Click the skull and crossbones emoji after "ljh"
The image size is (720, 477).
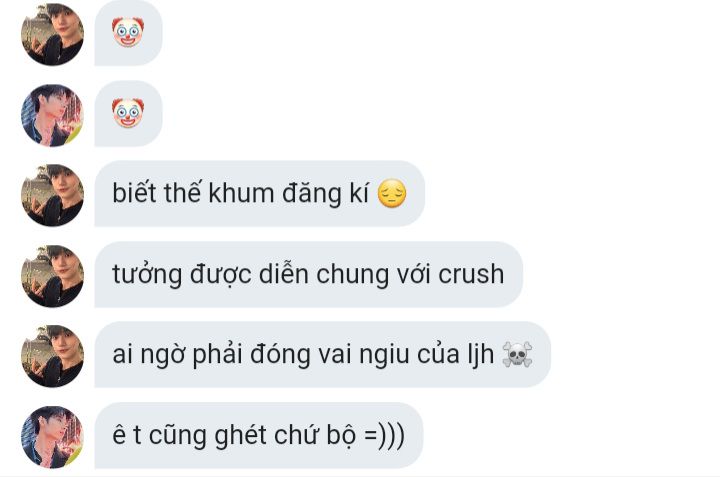pos(517,354)
